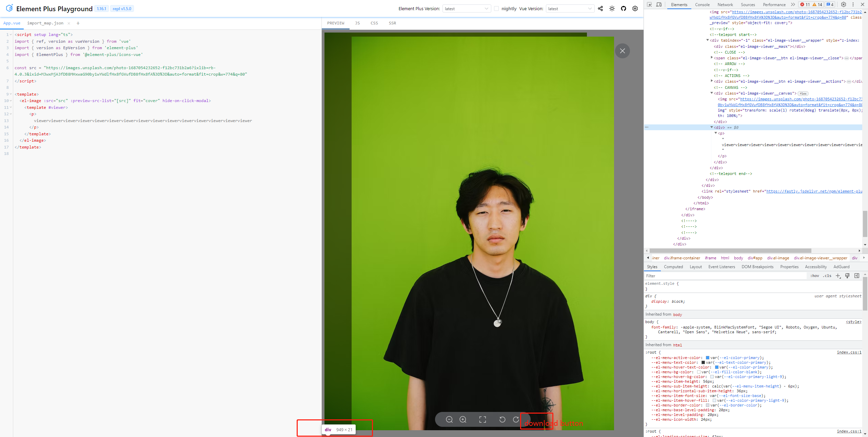Toggle the playground theme with the sun icon
This screenshot has height=437, width=868.
[612, 8]
